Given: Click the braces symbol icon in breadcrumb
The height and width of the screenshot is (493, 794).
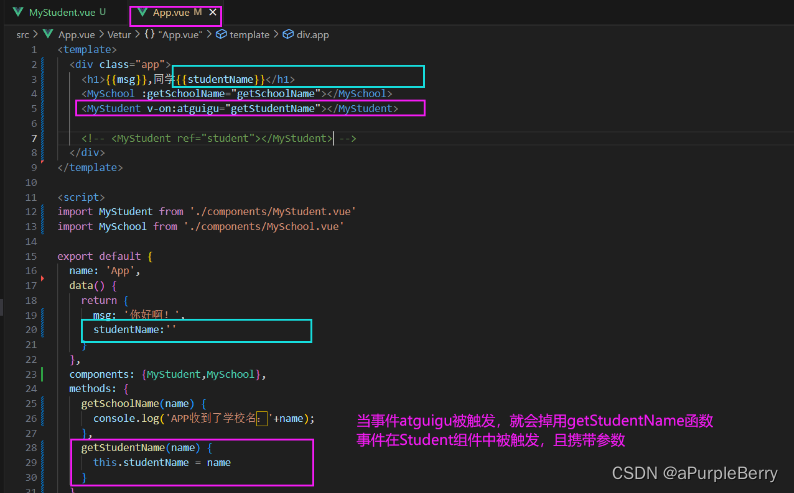Looking at the screenshot, I should coord(149,34).
